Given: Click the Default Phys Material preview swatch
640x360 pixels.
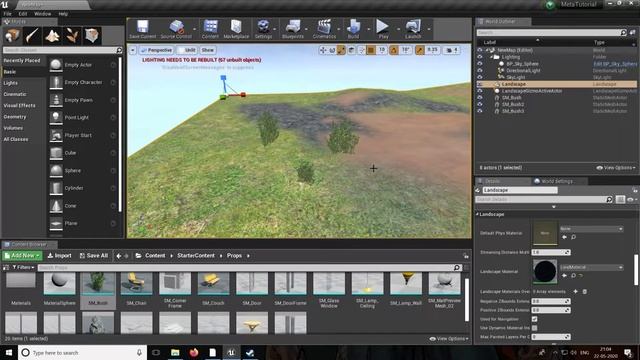Looking at the screenshot, I should pyautogui.click(x=545, y=233).
